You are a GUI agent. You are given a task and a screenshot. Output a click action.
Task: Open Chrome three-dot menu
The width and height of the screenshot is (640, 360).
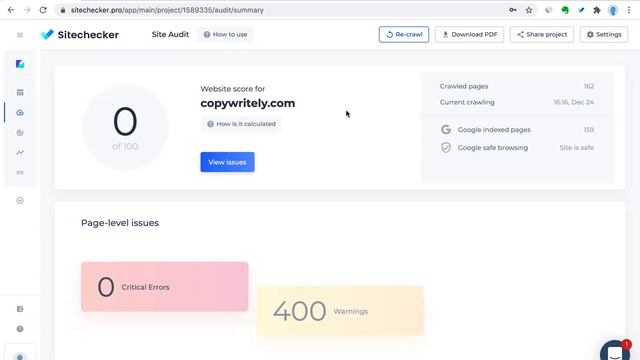[x=629, y=10]
